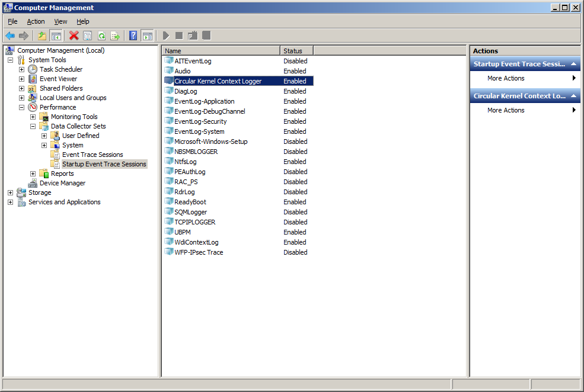584x392 pixels.
Task: Select the Audio trace session row
Action: point(238,71)
